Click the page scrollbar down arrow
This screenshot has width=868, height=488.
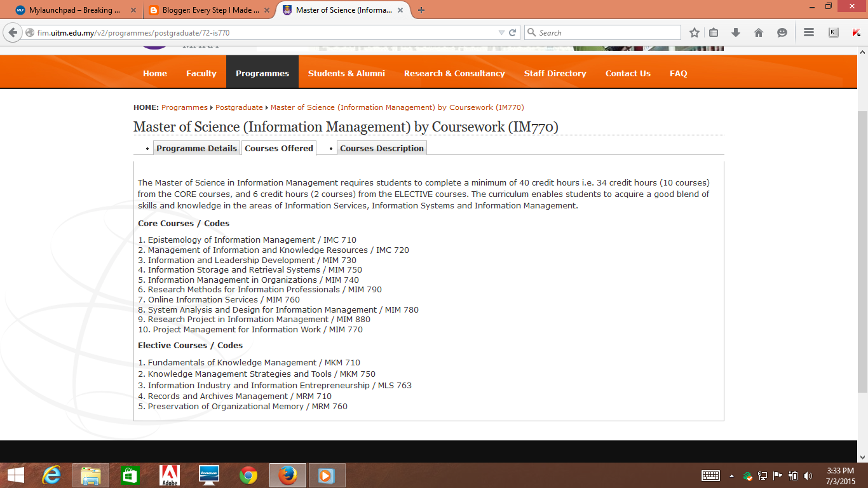click(x=862, y=457)
